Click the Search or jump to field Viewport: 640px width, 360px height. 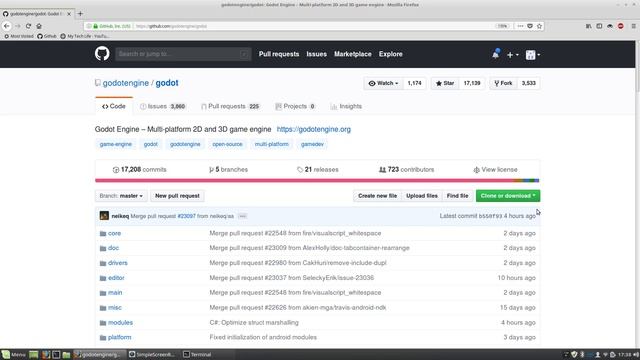[183, 54]
